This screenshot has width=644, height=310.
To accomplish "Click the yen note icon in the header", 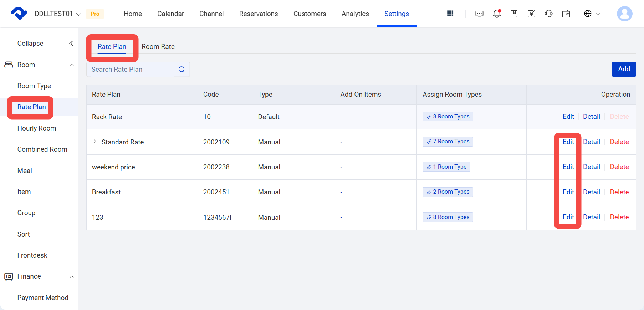I will pos(531,14).
